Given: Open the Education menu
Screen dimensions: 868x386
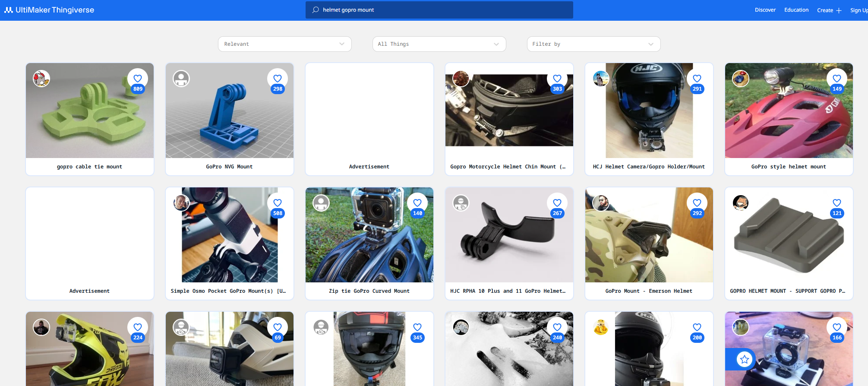Looking at the screenshot, I should click(796, 10).
